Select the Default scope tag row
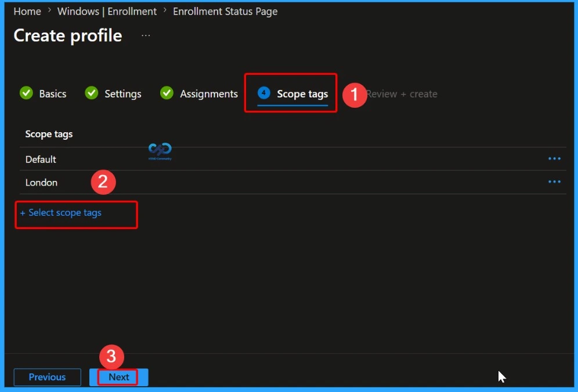The image size is (578, 392). [x=292, y=159]
